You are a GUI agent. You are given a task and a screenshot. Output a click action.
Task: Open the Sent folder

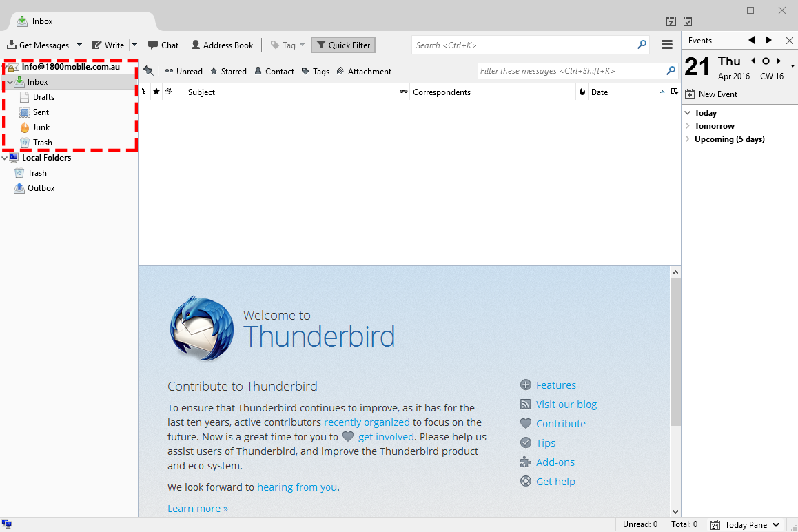coord(41,112)
